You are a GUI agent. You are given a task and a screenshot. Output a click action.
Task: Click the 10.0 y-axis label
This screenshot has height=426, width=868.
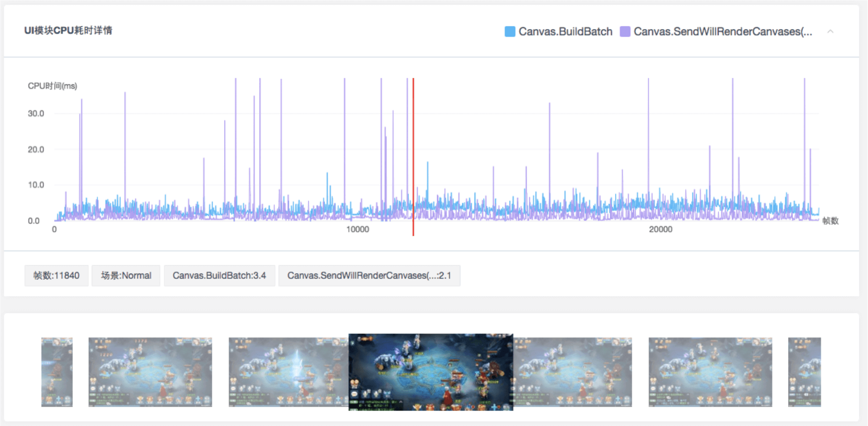pos(36,185)
